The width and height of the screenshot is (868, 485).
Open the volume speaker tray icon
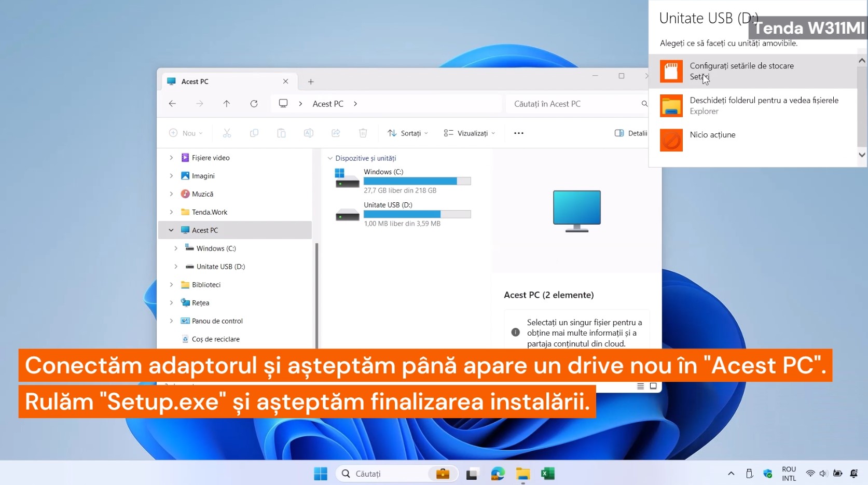(x=823, y=474)
